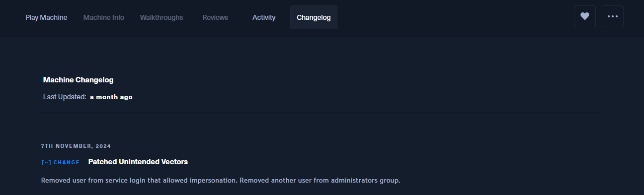Click the Last Updated label
This screenshot has width=644, height=195.
tap(65, 97)
